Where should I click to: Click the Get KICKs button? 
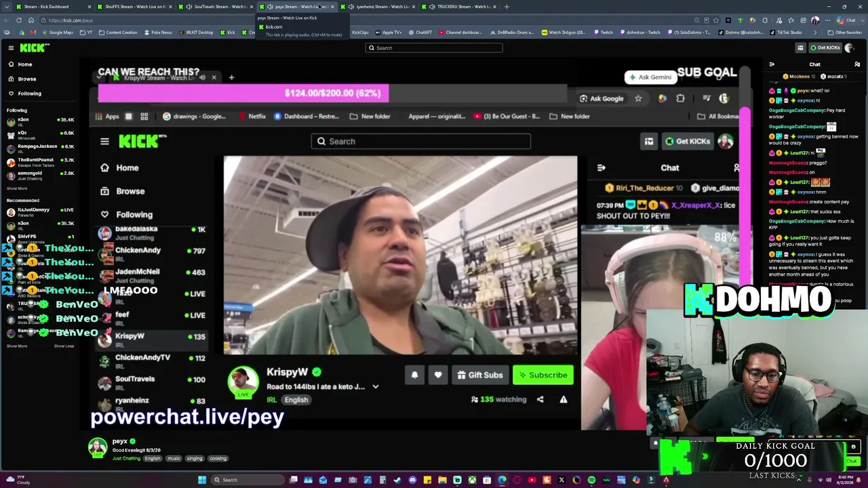pos(825,47)
